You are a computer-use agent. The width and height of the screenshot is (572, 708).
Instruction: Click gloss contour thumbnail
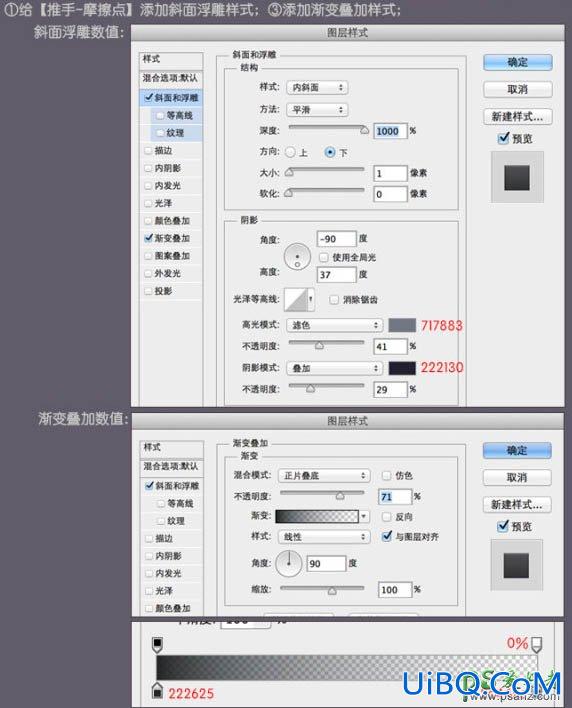(x=296, y=300)
